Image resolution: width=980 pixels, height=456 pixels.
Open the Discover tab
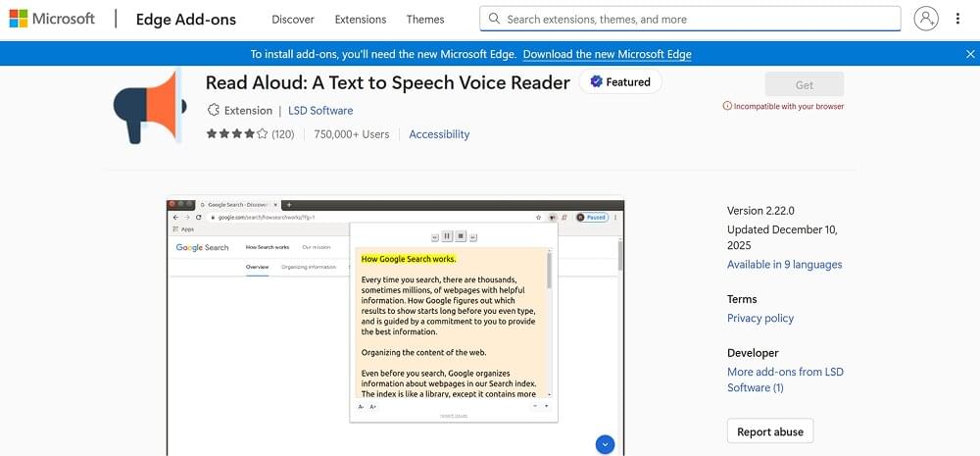click(x=293, y=20)
